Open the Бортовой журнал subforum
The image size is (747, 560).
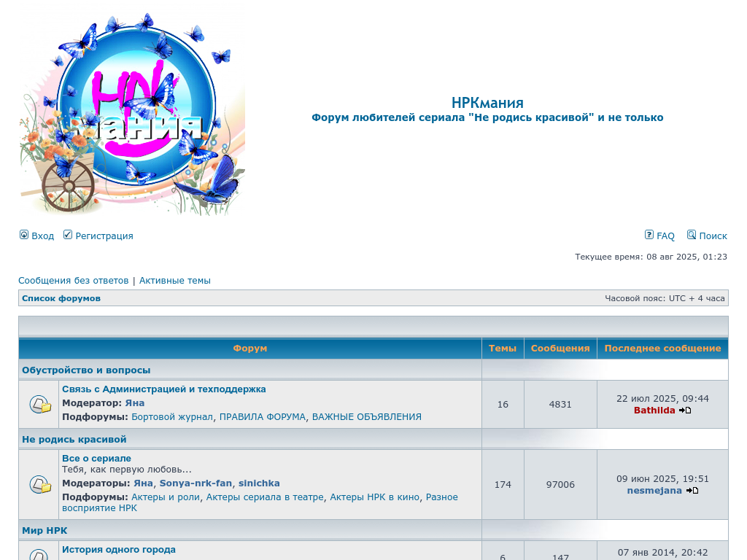172,417
